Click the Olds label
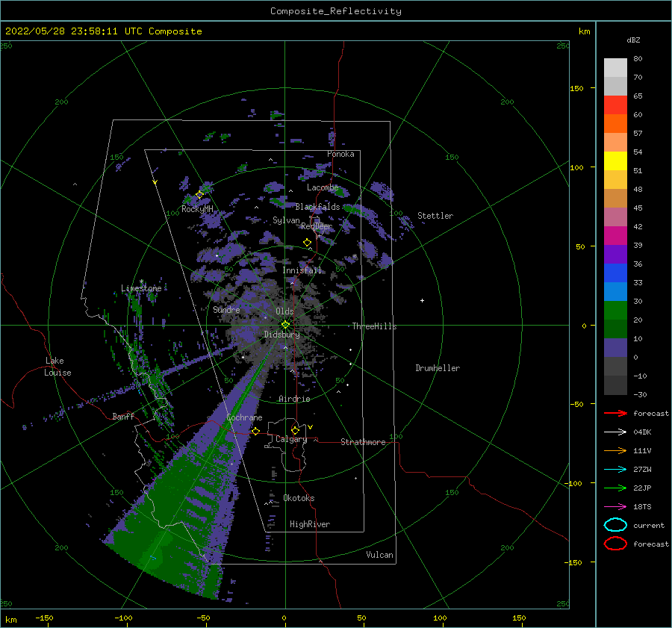672x628 pixels. 284,311
